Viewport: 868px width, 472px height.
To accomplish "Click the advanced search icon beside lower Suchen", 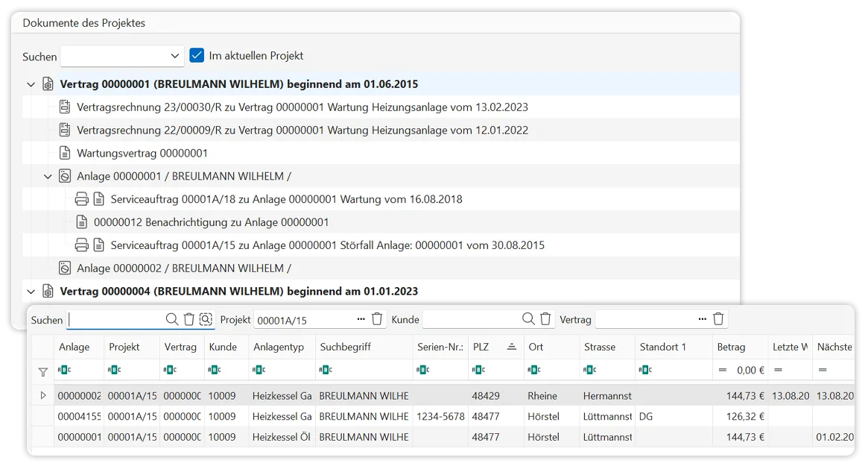I will coord(206,319).
